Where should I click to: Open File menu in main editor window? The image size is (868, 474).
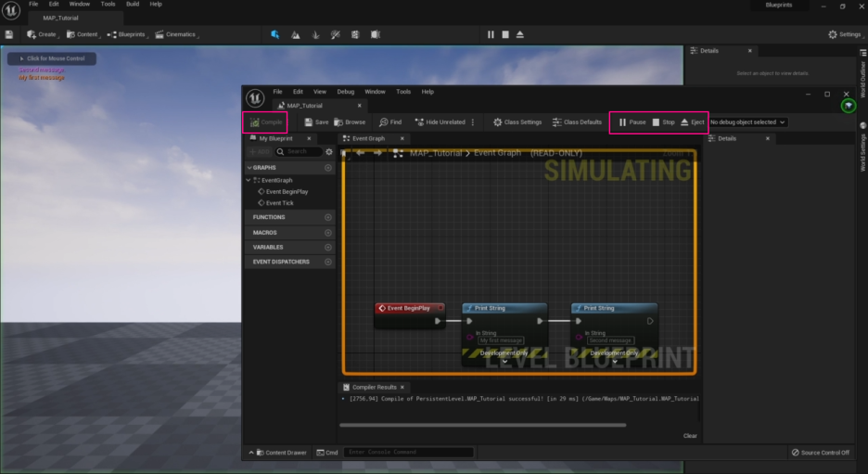click(33, 4)
